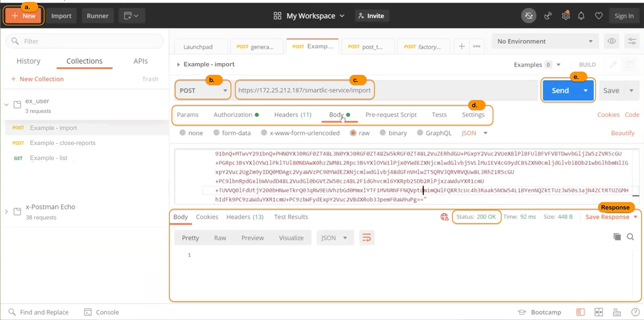Open the request Settings tab
This screenshot has width=644, height=320.
(473, 115)
